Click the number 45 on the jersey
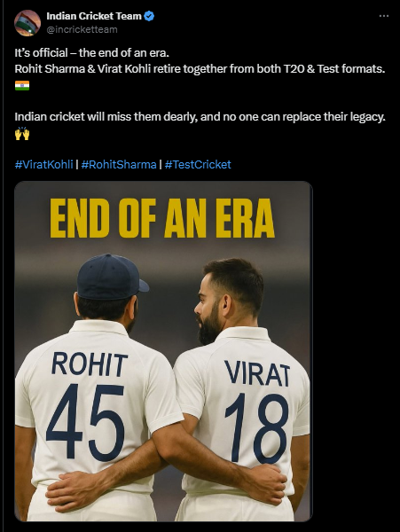This screenshot has width=400, height=532. 85,423
